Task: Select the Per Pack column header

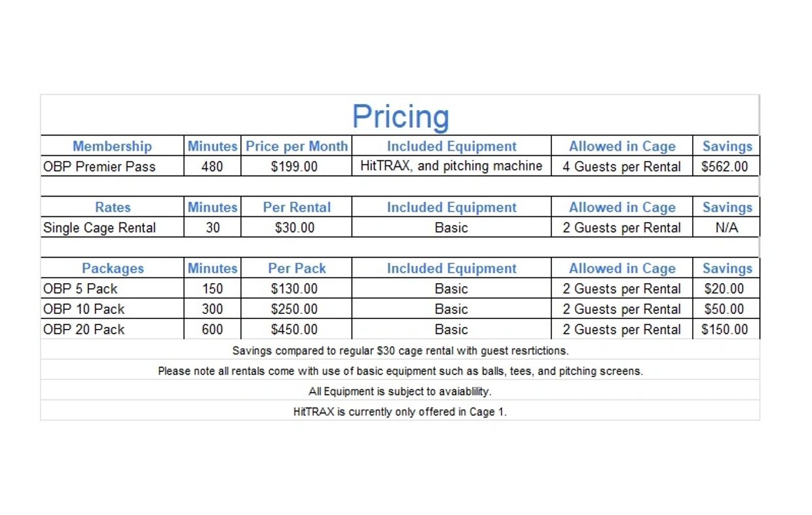Action: coord(297,268)
